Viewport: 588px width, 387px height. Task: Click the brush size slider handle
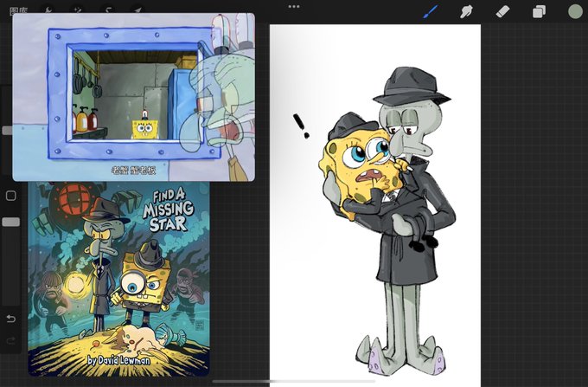[7, 130]
